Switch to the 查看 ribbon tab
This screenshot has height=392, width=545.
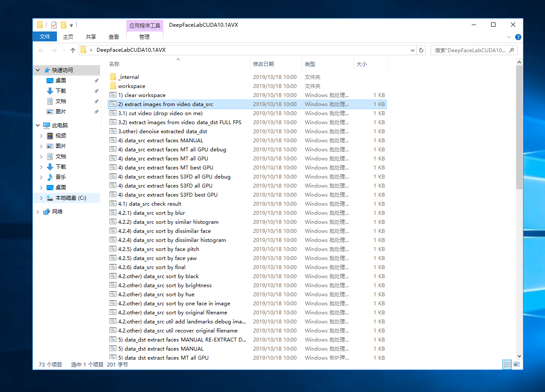114,37
